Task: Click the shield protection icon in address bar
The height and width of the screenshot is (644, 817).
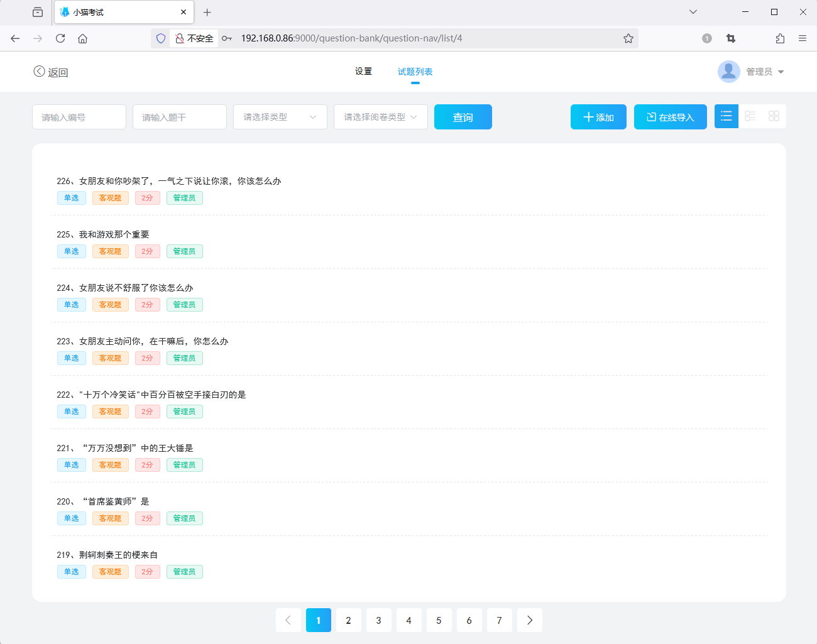Action: 161,38
